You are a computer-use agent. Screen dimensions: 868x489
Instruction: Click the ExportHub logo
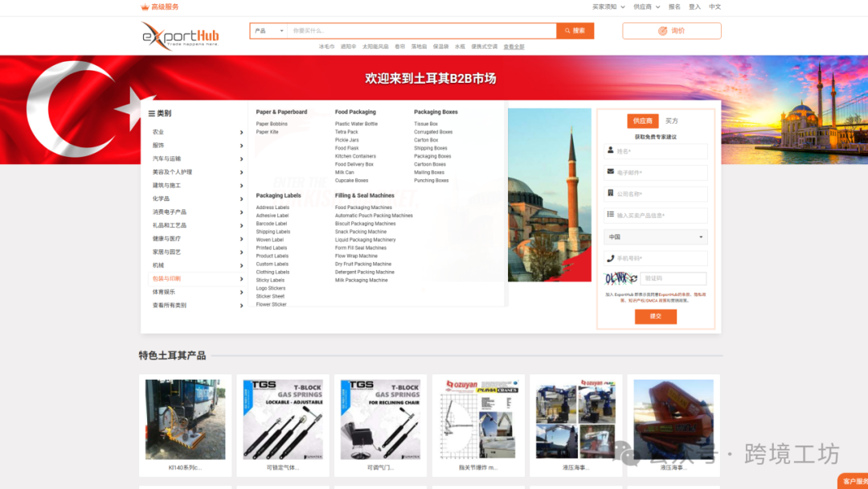coord(180,36)
